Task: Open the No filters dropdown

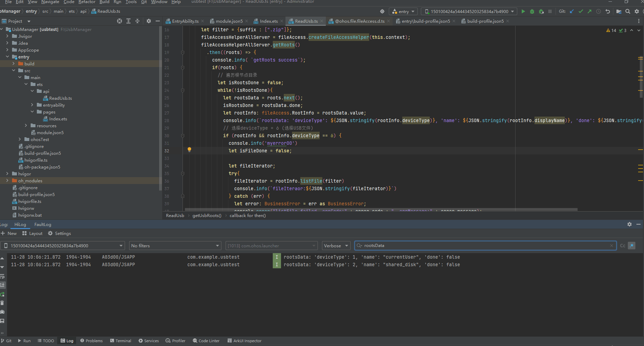Action: [175, 246]
